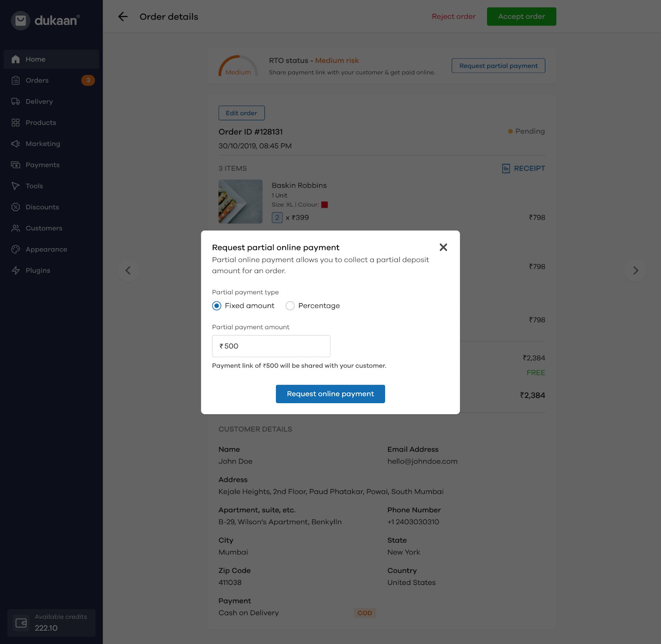Open Tools in the sidebar menu
Viewport: 661px width, 644px height.
pos(51,186)
